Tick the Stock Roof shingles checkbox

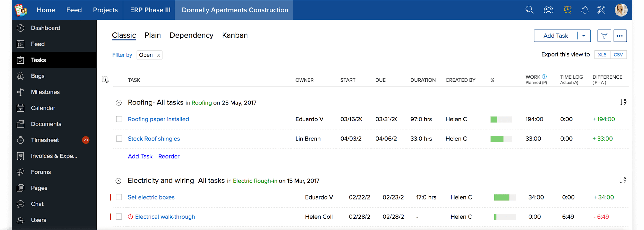119,139
